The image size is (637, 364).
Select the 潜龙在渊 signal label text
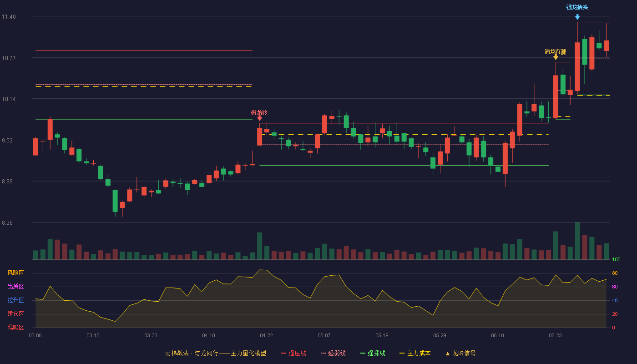click(x=556, y=52)
